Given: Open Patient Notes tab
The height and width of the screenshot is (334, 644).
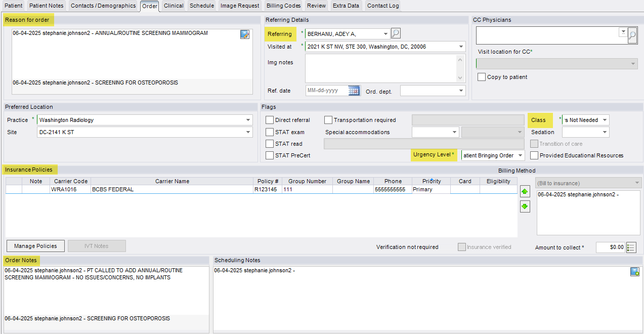Looking at the screenshot, I should click(x=47, y=6).
